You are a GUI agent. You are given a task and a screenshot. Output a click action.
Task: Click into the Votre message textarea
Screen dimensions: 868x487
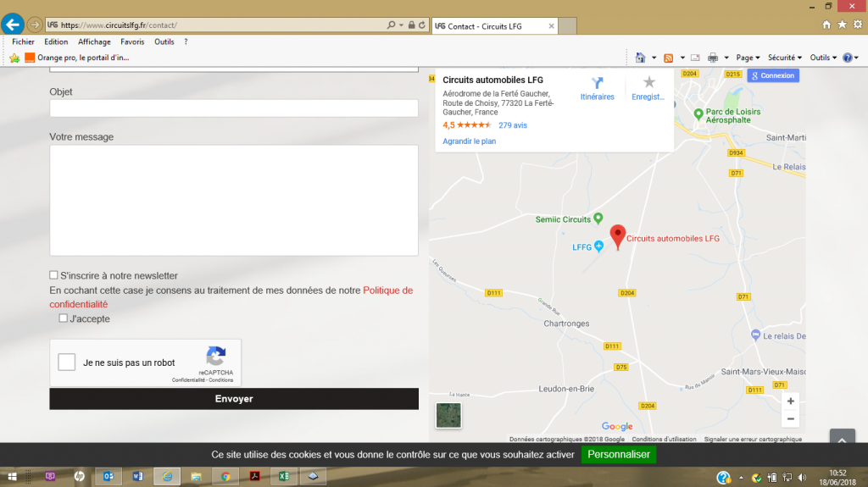point(234,201)
